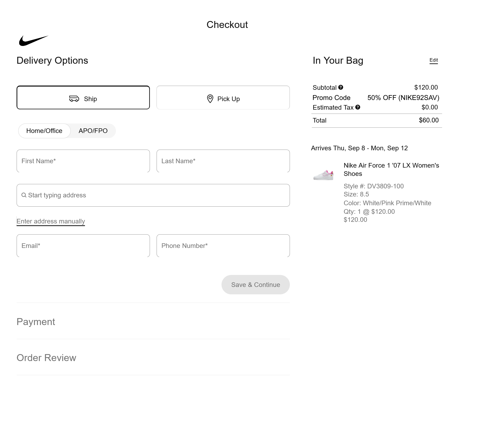Image resolution: width=504 pixels, height=437 pixels.
Task: Click the Enter address manually link
Action: [x=51, y=221]
